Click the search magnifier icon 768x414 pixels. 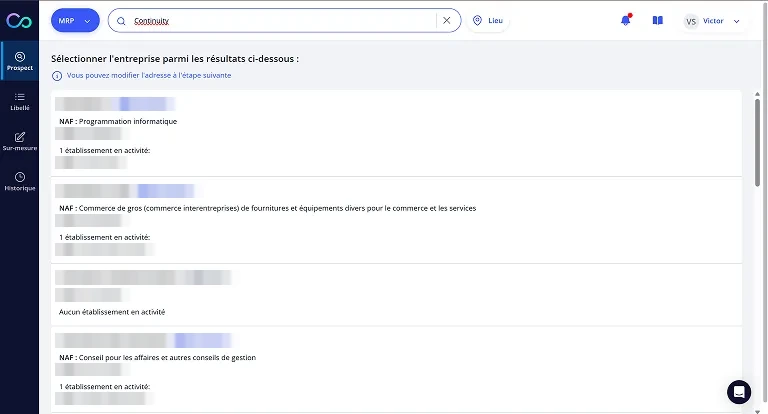pos(121,21)
